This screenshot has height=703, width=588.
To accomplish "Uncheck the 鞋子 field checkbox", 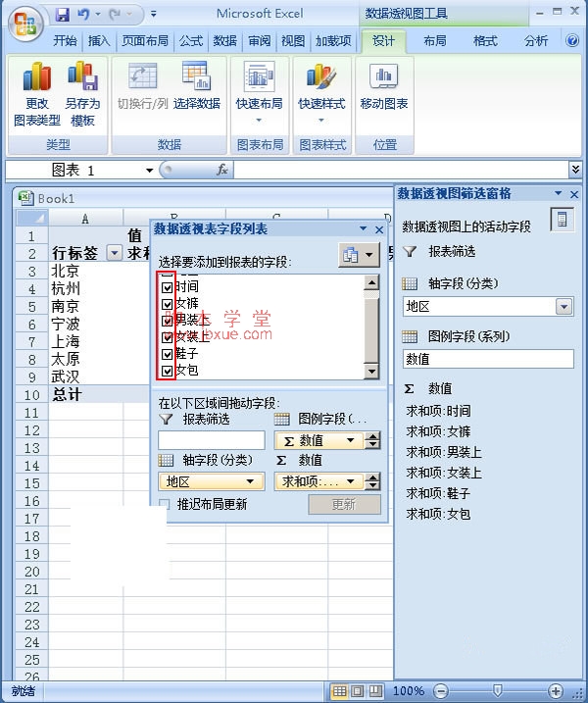I will pos(168,354).
